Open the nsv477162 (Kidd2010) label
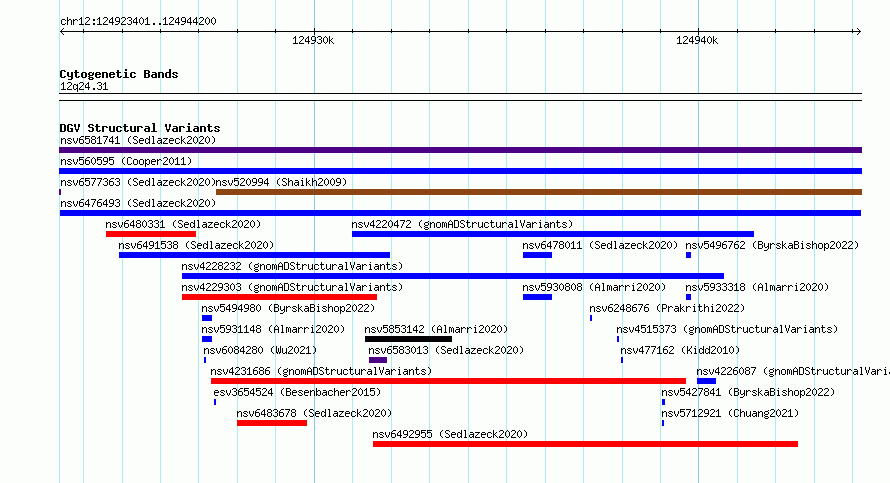The width and height of the screenshot is (890, 483). [680, 350]
